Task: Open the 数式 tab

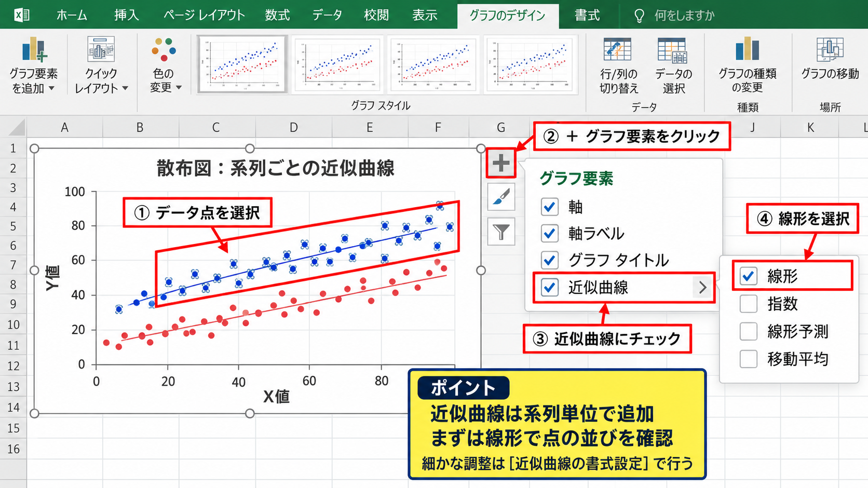Action: (277, 15)
